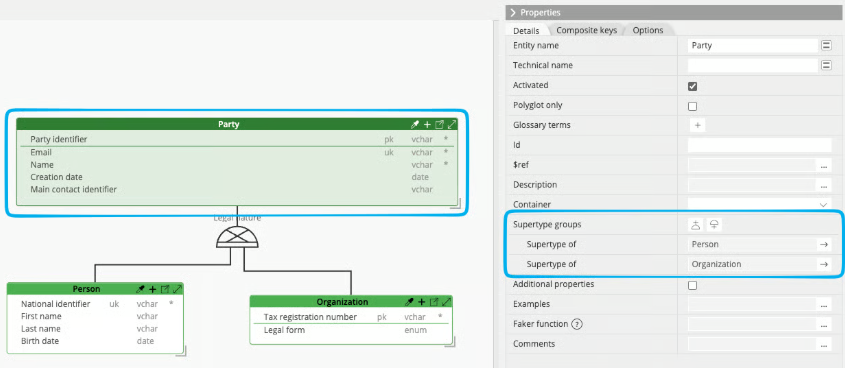Switch to the Options tab
The height and width of the screenshot is (368, 845).
tap(648, 30)
